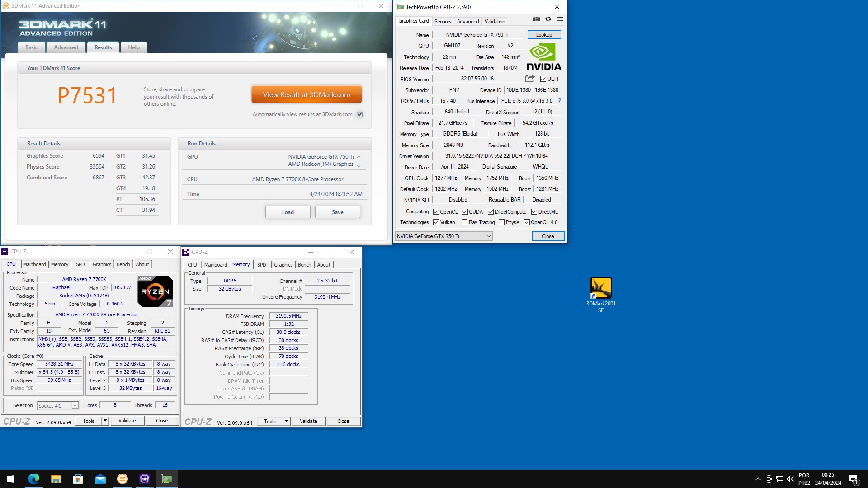Toggle the DirectML checkbox
Viewport: 868px width, 488px height.
pos(534,212)
